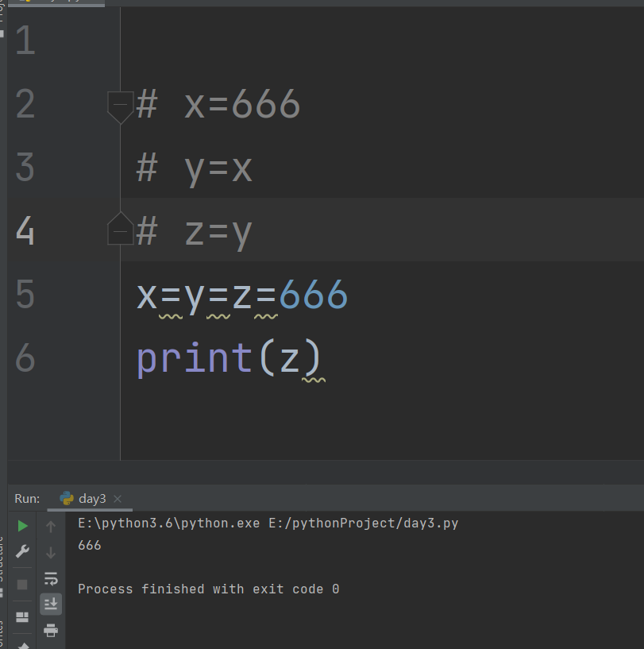
Task: Click the comment '# z=y'
Action: [194, 233]
